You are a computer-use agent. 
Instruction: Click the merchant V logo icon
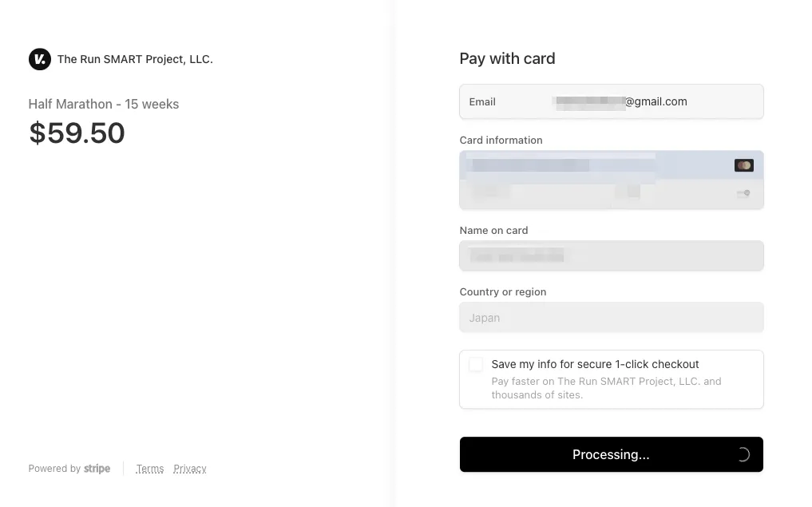pos(39,59)
